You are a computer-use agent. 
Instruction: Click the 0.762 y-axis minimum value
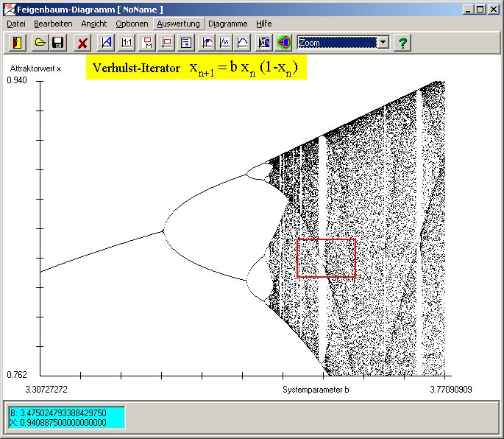[17, 375]
